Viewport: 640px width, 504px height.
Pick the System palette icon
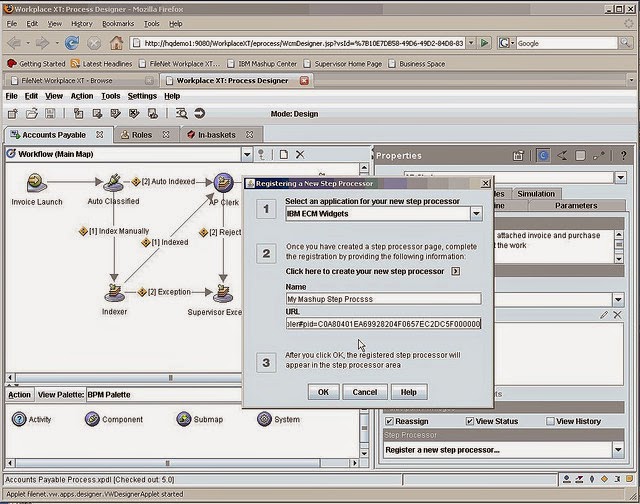264,419
